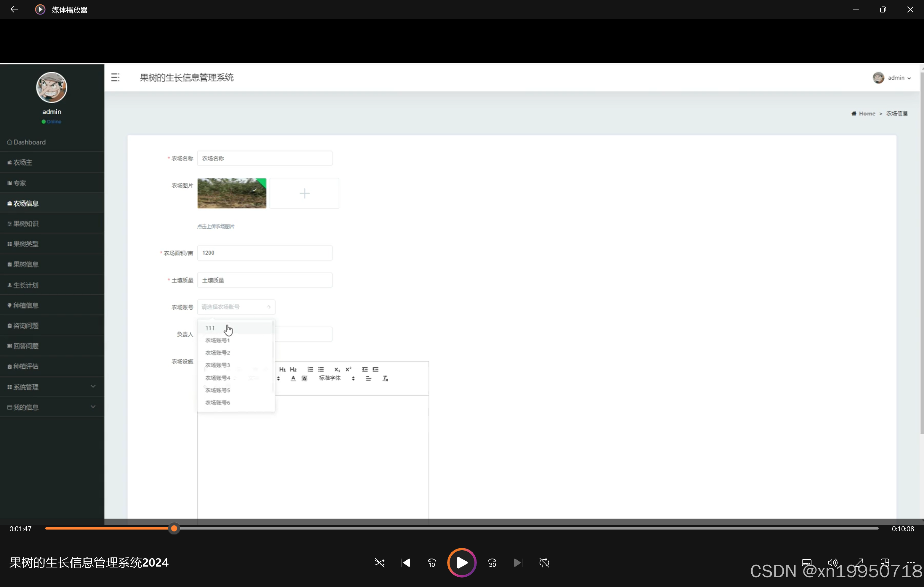Click the 农场名称 input field
This screenshot has height=587, width=924.
[265, 158]
